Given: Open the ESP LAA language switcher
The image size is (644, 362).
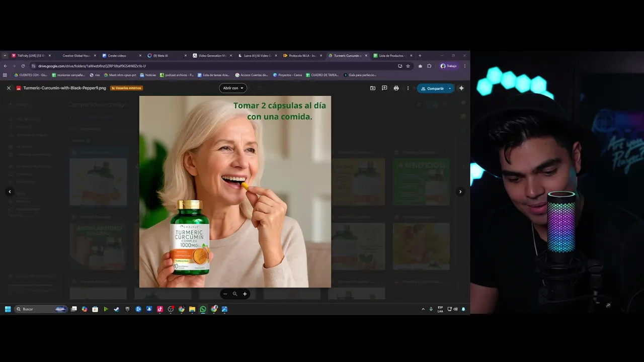Looking at the screenshot, I should pos(440,309).
